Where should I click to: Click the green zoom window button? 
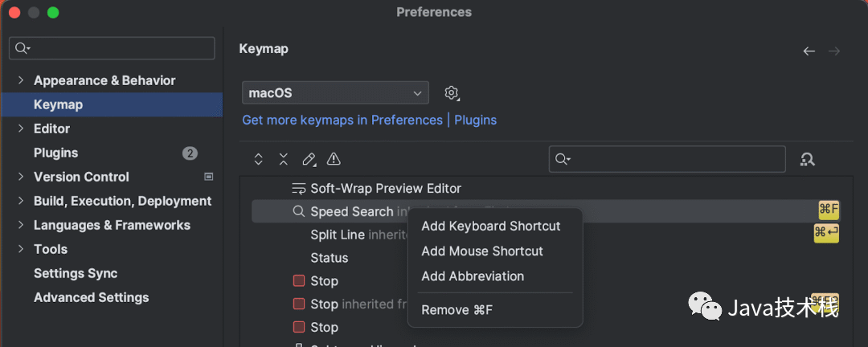(x=53, y=12)
